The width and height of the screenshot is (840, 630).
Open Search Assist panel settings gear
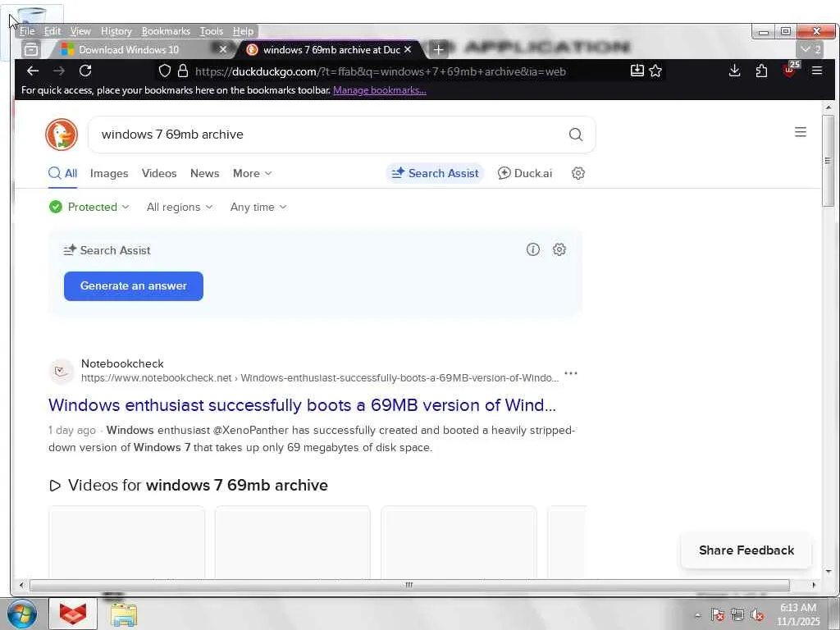point(559,249)
